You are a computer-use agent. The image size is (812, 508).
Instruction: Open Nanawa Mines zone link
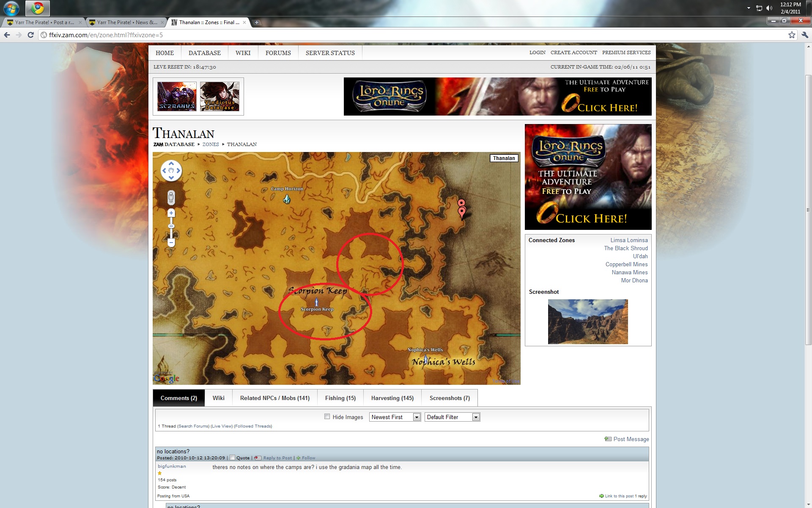pos(630,272)
